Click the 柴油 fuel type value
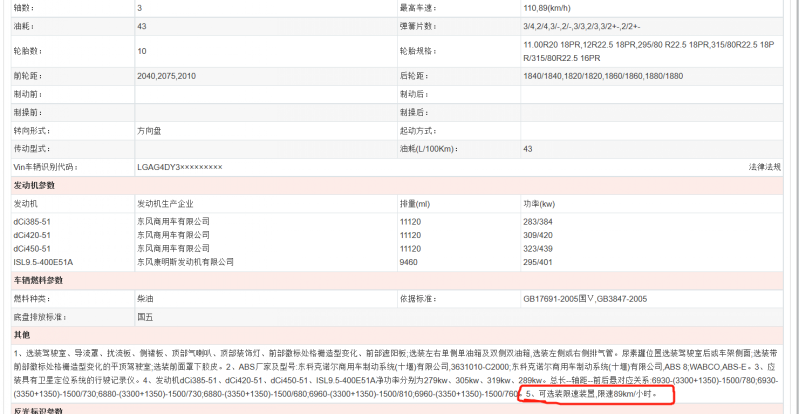Viewport: 799px width, 414px height. coord(145,298)
